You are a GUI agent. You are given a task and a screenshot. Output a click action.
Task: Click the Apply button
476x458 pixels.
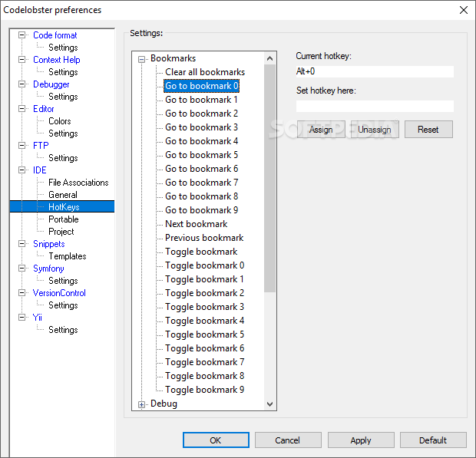click(361, 440)
